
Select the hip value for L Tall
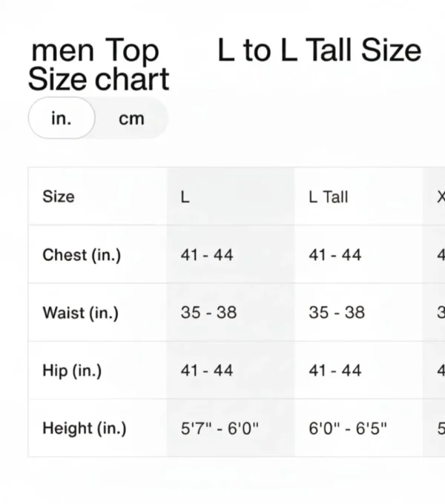335,371
